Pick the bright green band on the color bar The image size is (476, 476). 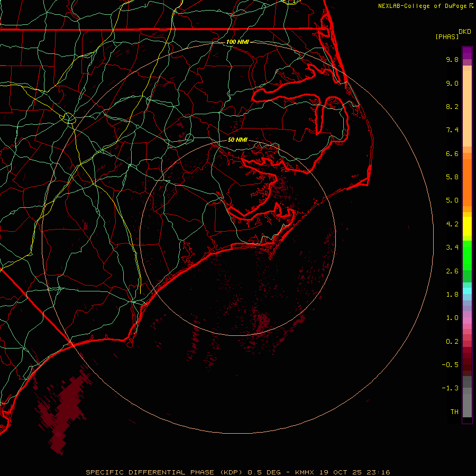tap(467, 255)
